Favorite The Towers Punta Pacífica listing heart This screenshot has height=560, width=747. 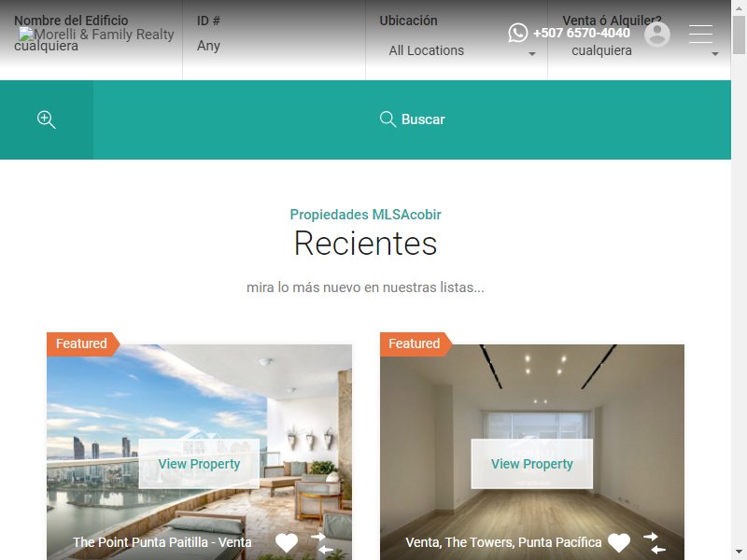coord(619,542)
